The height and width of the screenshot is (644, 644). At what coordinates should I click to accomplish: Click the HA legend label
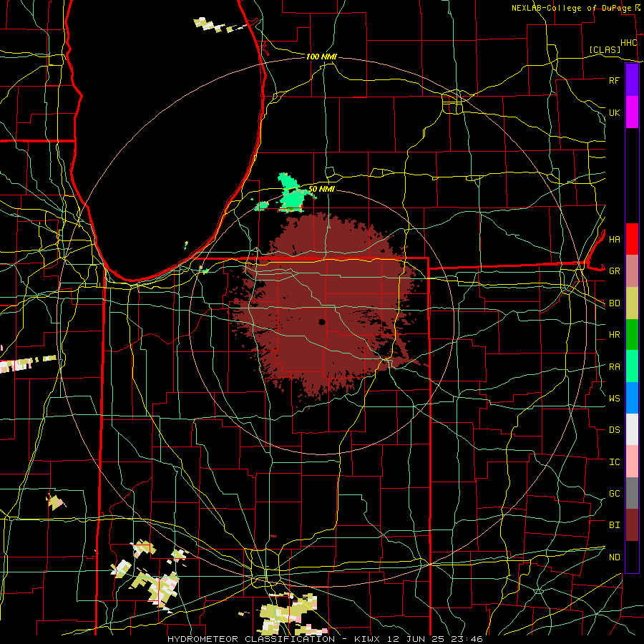(x=614, y=239)
